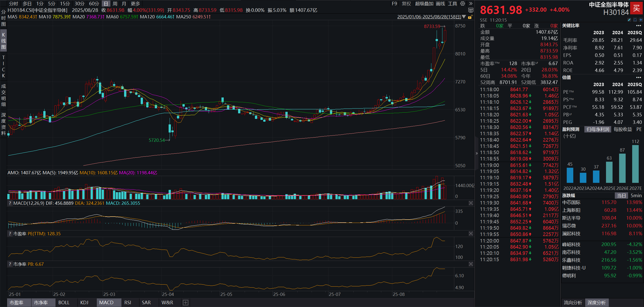Viewport: 644px width, 307px height.
Task: Toggle the KDJ indicator
Action: tap(84, 302)
